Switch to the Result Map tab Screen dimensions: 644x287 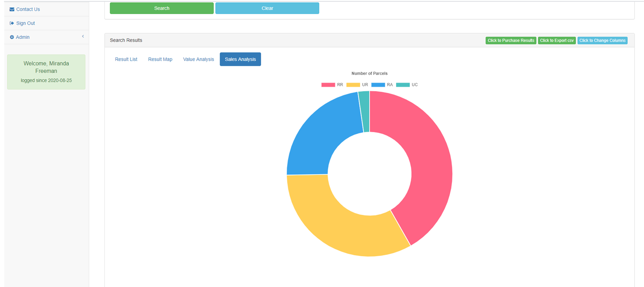(160, 59)
